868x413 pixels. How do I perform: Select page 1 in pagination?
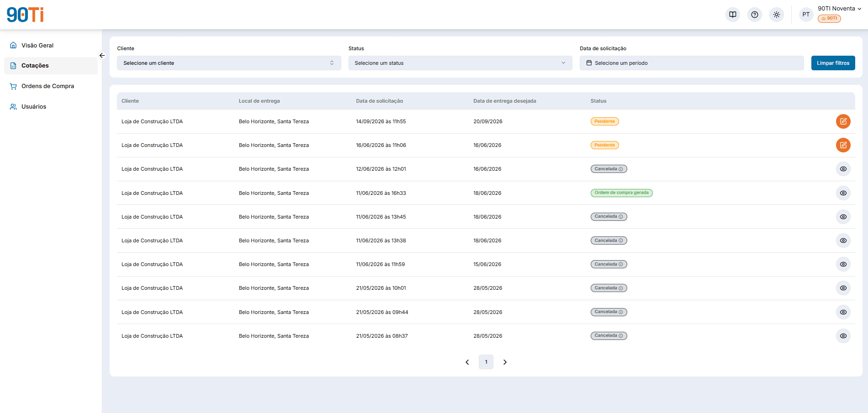(486, 362)
